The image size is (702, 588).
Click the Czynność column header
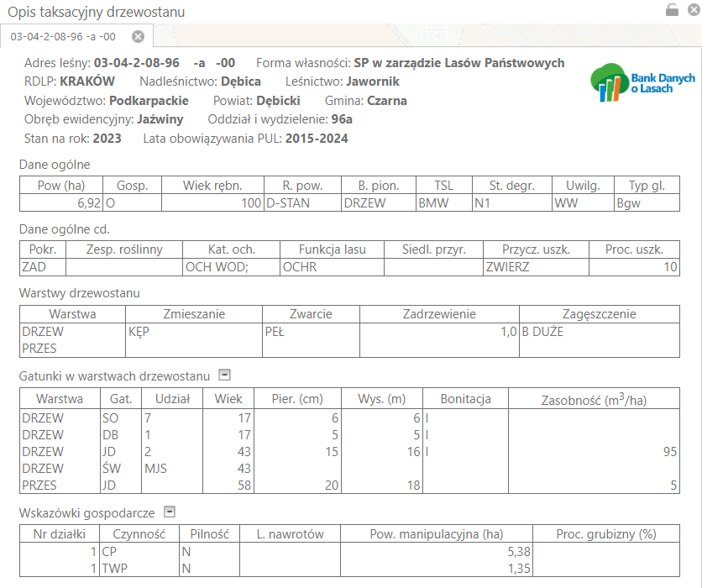(x=139, y=534)
